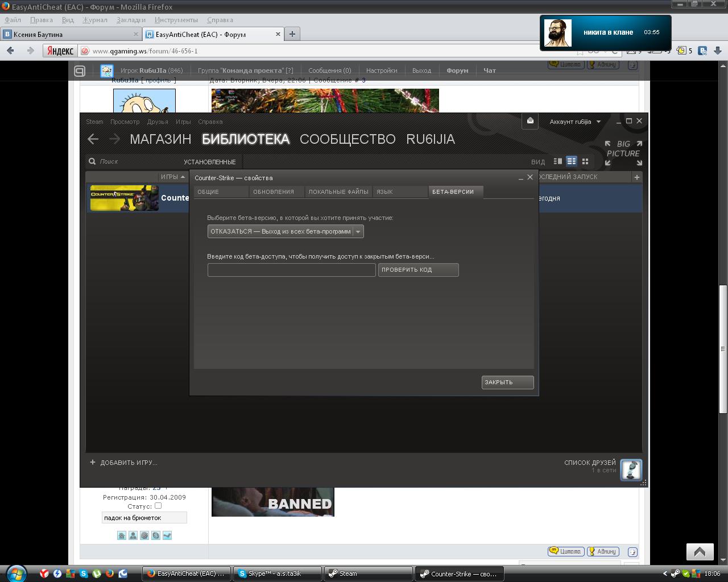Click the ЗАКРЫТЬ button in properties dialog

tap(507, 383)
